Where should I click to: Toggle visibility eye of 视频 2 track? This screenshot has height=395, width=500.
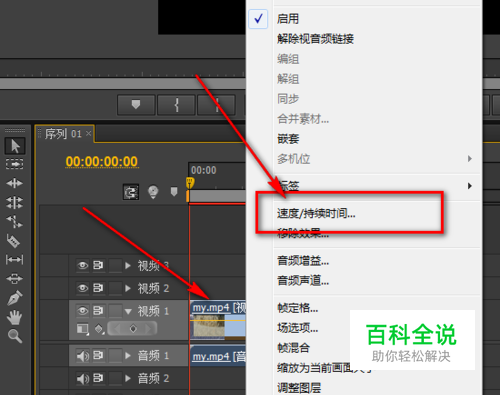pyautogui.click(x=83, y=288)
